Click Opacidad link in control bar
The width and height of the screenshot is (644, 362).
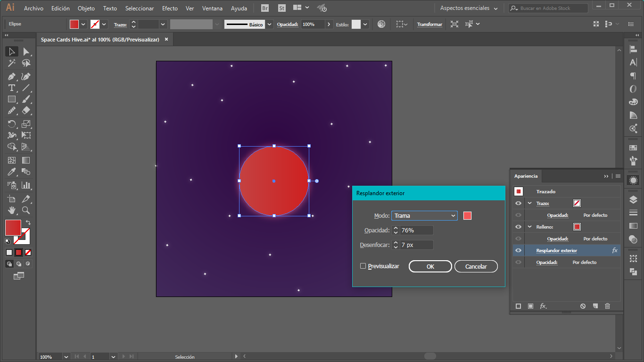coord(288,24)
